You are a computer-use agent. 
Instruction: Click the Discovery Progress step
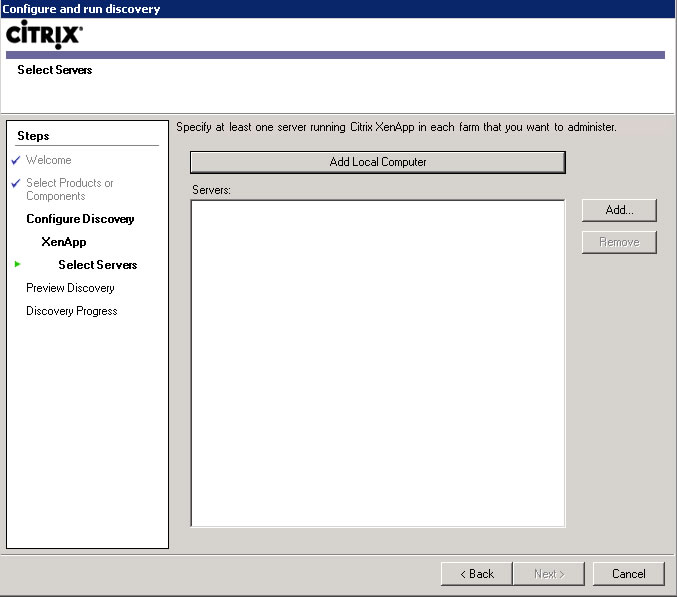(72, 311)
